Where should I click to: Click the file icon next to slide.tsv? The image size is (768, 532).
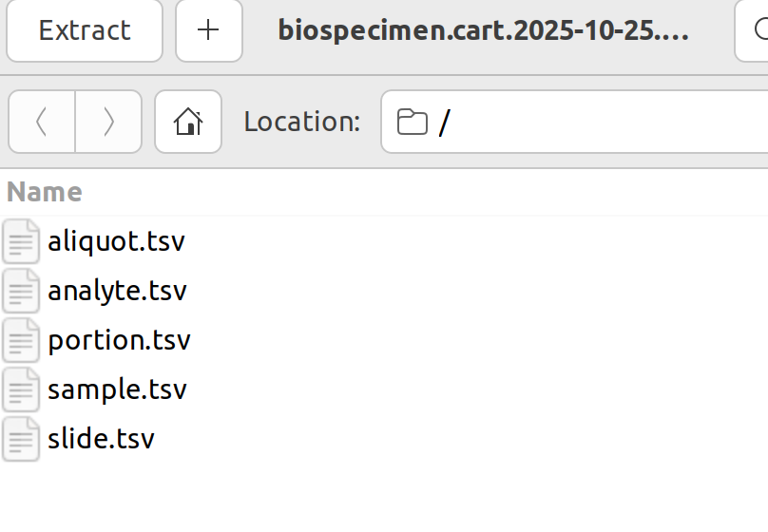click(x=21, y=439)
